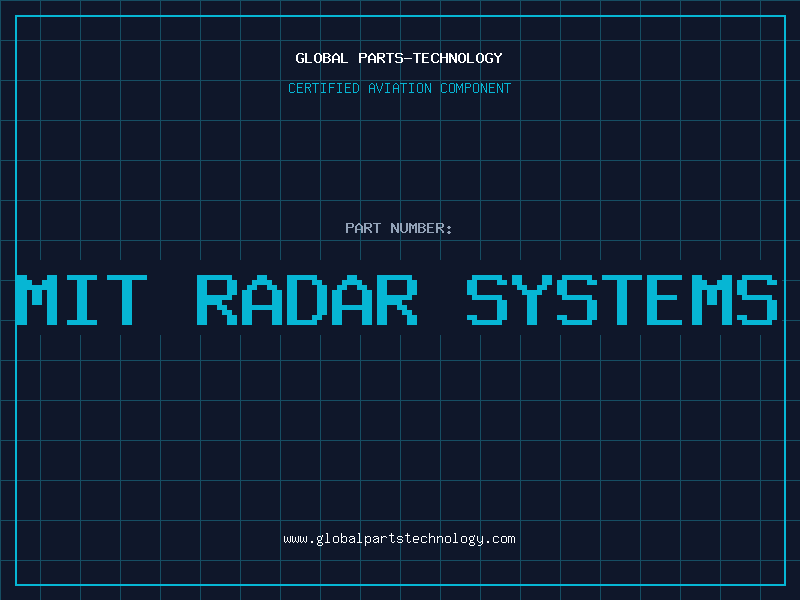Viewport: 800px width, 600px height.
Task: Click the "PART NUMBER:" label
Action: [399, 228]
